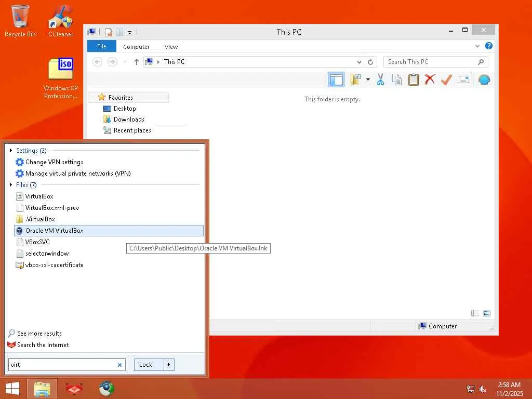Open the VBoxSVC file result
The height and width of the screenshot is (399, 532).
[x=37, y=242]
